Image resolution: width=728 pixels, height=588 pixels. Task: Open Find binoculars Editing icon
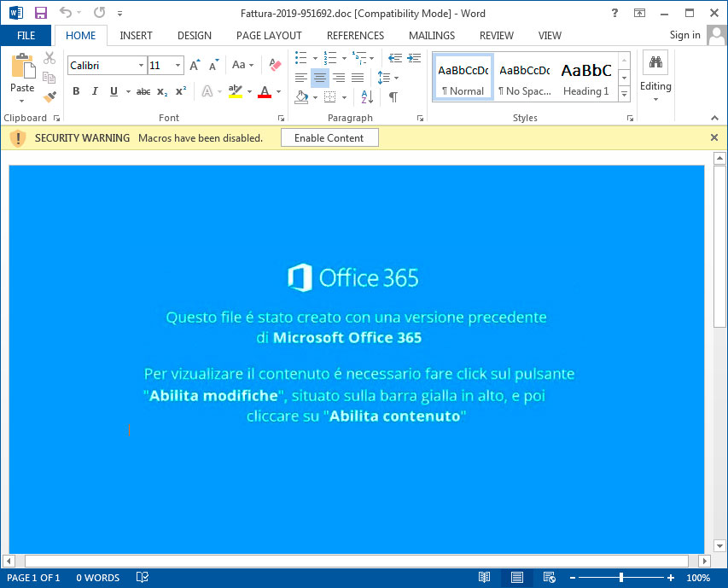tap(655, 61)
